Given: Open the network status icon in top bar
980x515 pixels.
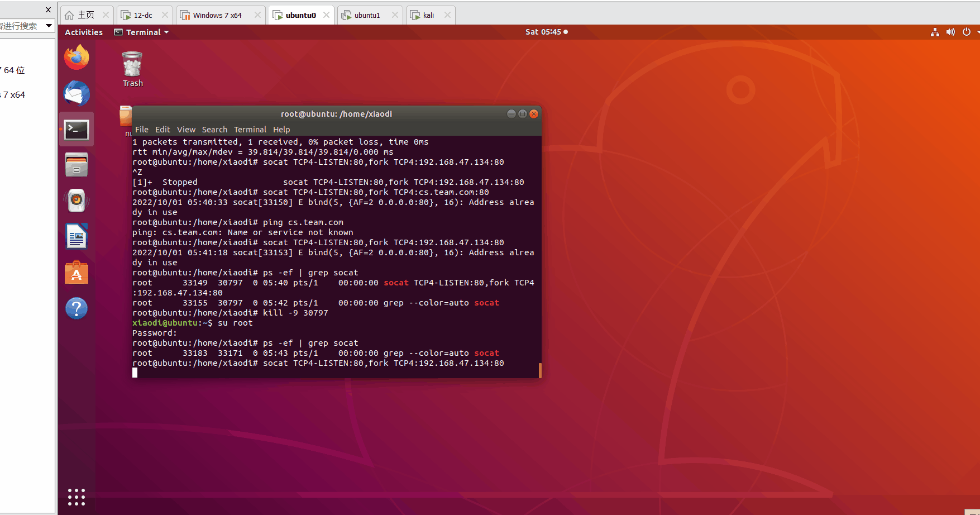Looking at the screenshot, I should pyautogui.click(x=935, y=32).
